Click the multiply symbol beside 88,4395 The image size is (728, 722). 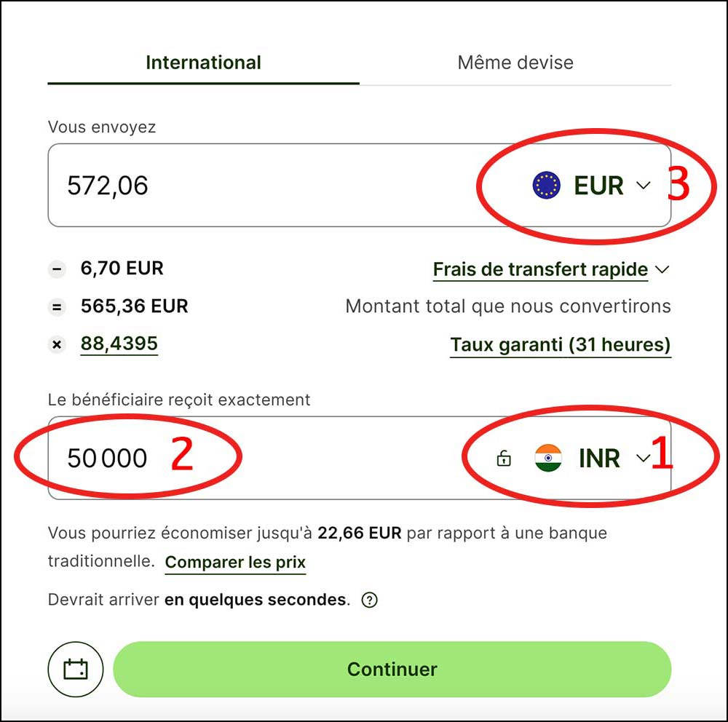pos(56,344)
